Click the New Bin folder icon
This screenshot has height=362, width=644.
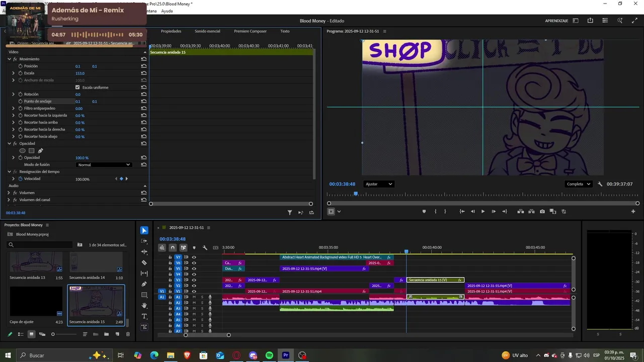pos(107,334)
